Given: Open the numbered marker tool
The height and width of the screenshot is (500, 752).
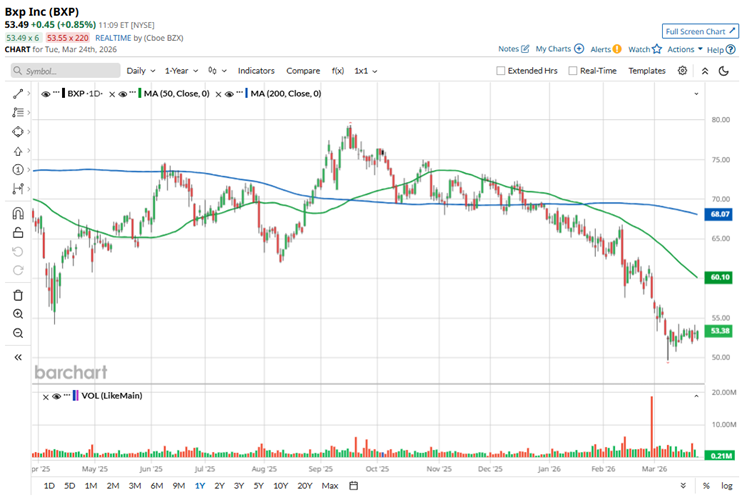Looking at the screenshot, I should click(x=18, y=170).
